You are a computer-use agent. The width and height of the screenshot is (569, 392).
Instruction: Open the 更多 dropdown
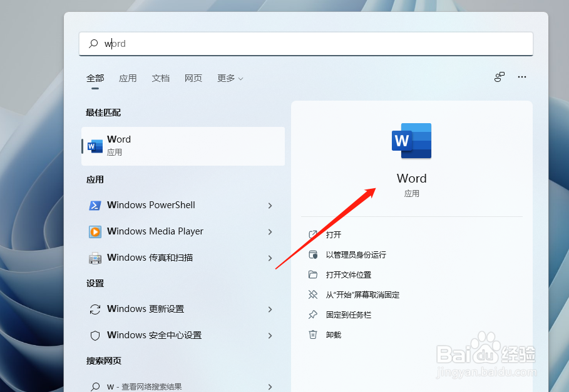230,78
